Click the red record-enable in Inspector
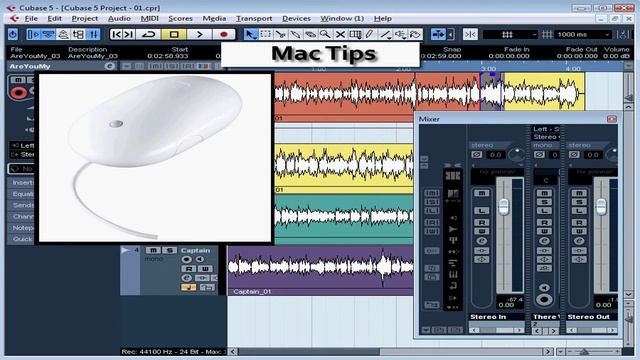This screenshot has width=640, height=360. click(18, 93)
